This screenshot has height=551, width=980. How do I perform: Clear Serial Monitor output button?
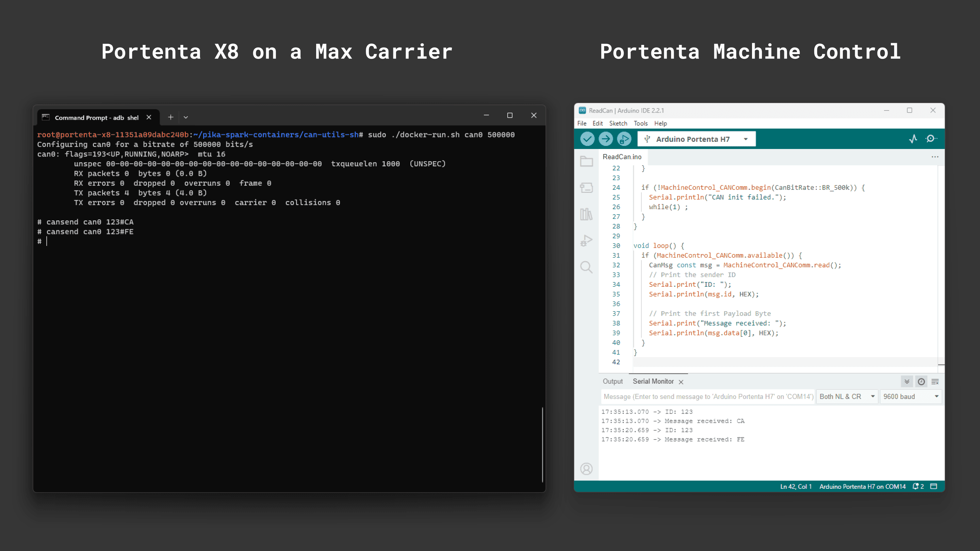[x=935, y=381]
